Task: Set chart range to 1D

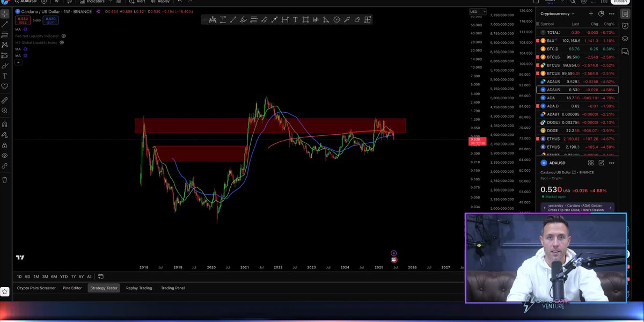Action: point(19,276)
